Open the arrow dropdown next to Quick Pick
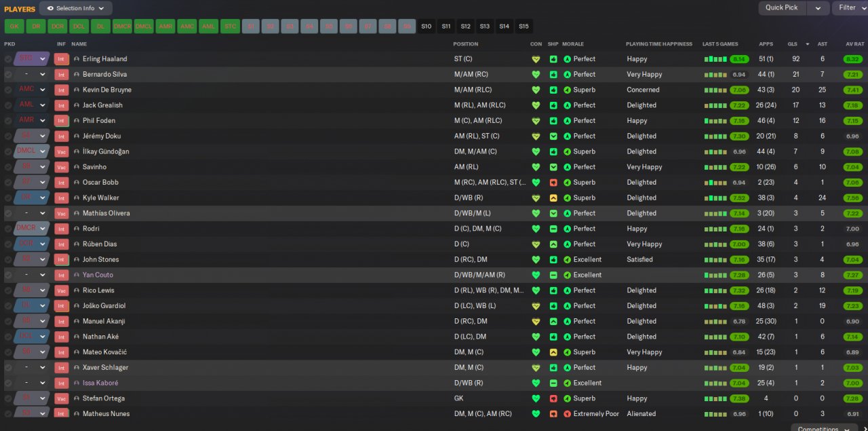 click(818, 7)
